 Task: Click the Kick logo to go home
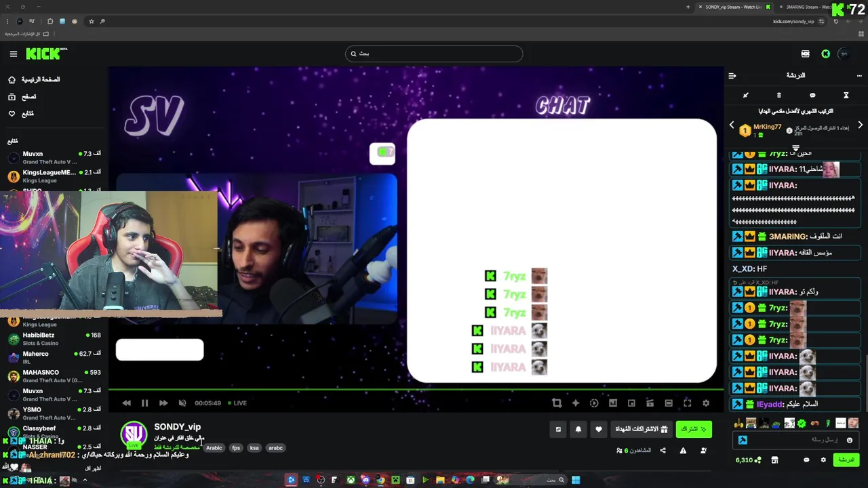46,54
